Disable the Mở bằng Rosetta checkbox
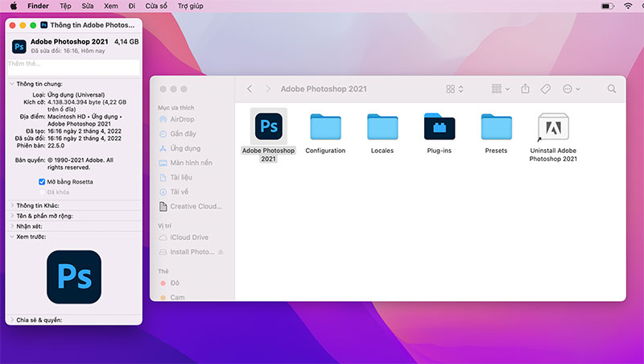The image size is (644, 364). tap(42, 182)
